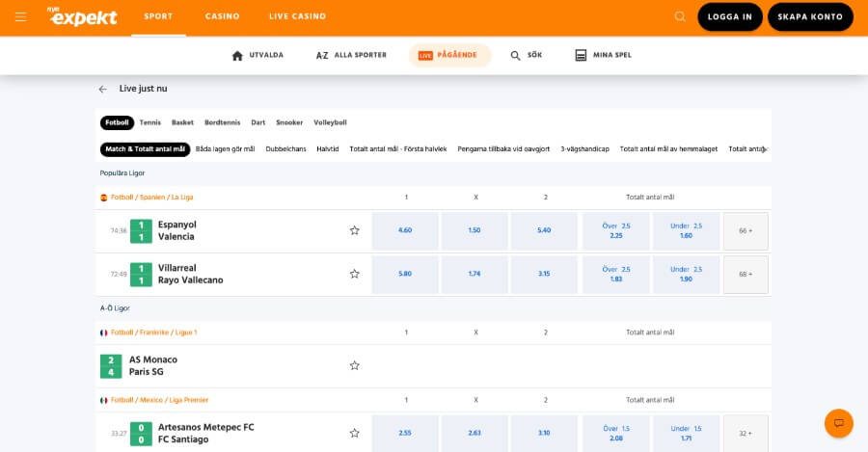Open Fotboll / Frankrike / Ligue 1 link
The height and width of the screenshot is (452, 868).
tap(154, 332)
